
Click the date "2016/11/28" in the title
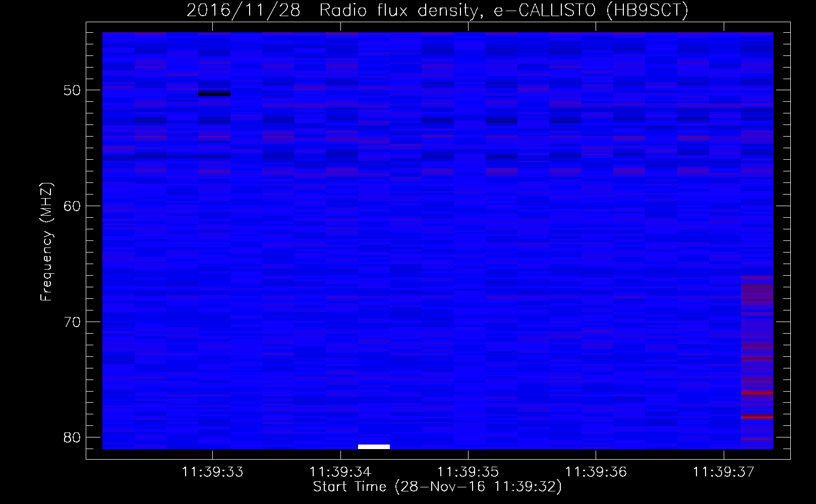pyautogui.click(x=244, y=11)
